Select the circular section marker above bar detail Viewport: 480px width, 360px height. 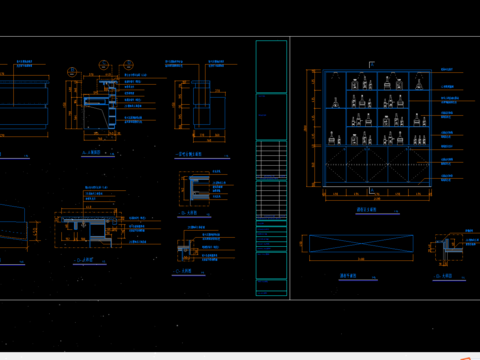click(x=104, y=64)
